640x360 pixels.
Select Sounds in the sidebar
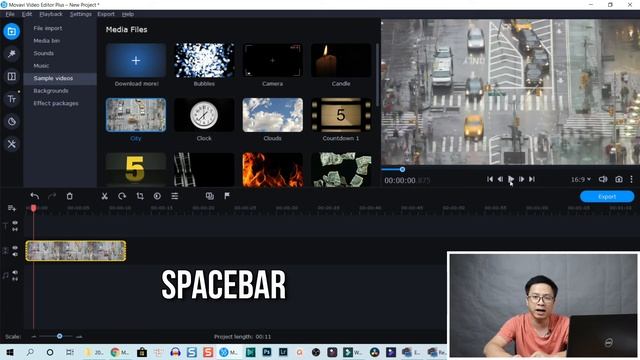[43, 53]
